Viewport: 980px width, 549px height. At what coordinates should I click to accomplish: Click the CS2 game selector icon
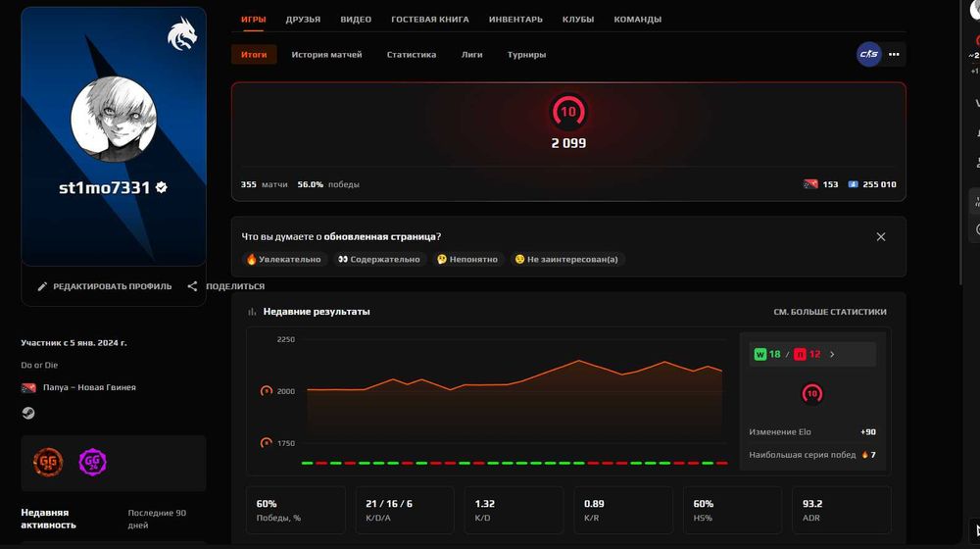pyautogui.click(x=868, y=54)
